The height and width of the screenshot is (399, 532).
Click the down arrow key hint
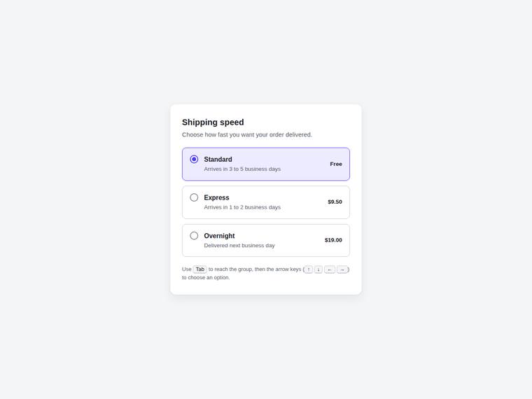pyautogui.click(x=318, y=269)
